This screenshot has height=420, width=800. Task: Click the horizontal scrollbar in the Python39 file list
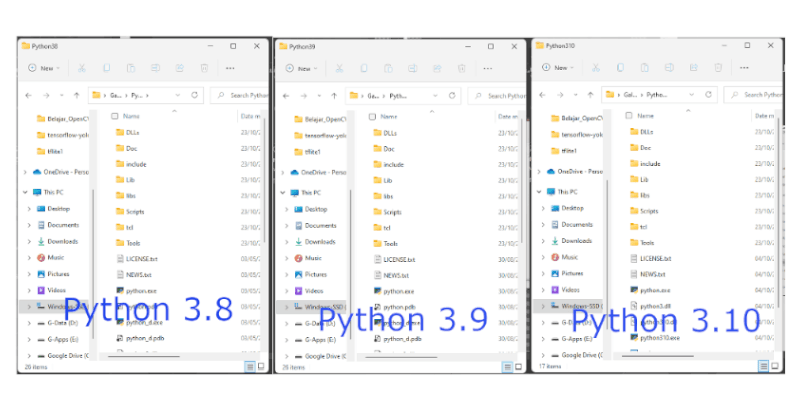pyautogui.click(x=402, y=357)
